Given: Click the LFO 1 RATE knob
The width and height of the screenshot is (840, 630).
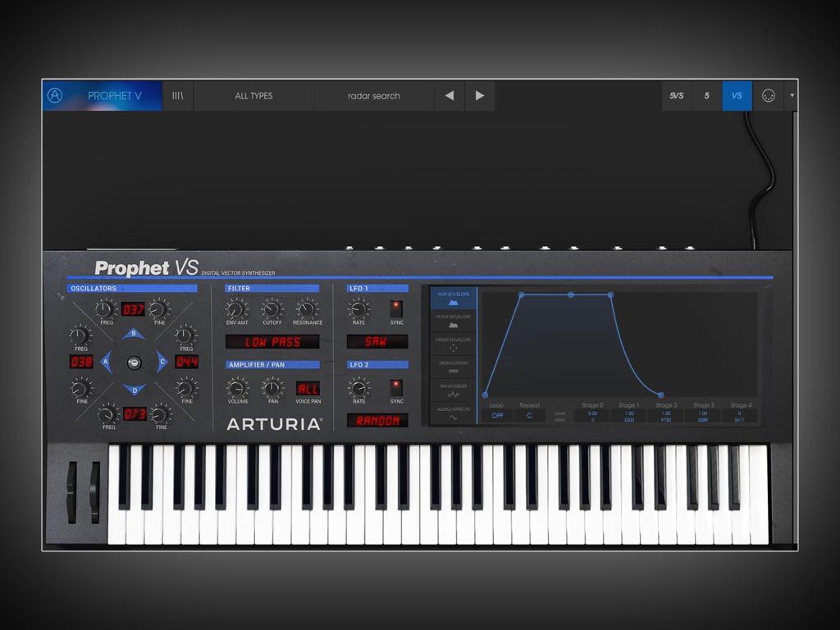Looking at the screenshot, I should (x=358, y=309).
